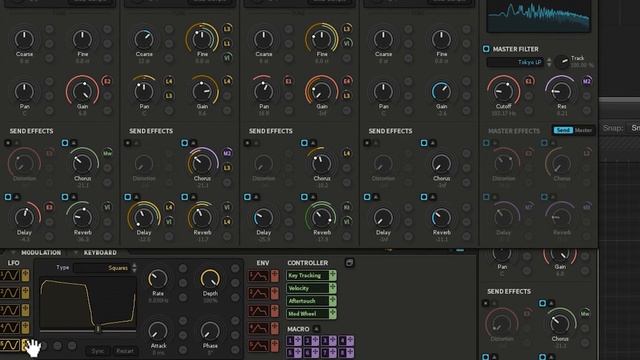Toggle first layer Reverb send effect on/off
This screenshot has width=640, height=360.
[65, 197]
